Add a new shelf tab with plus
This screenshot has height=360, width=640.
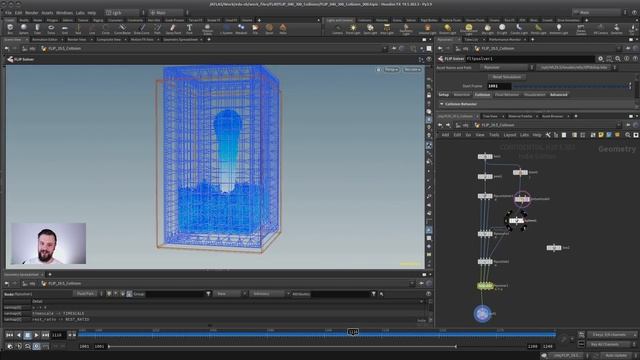pos(259,20)
